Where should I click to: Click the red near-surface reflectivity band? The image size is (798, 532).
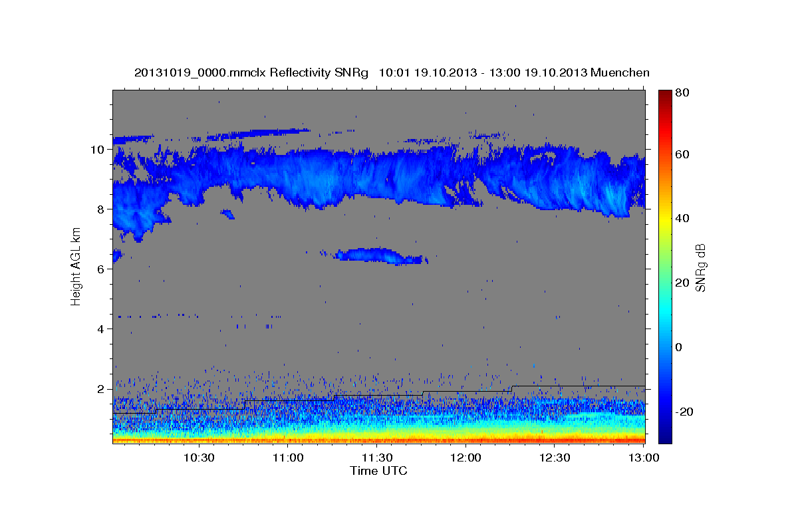(x=378, y=440)
